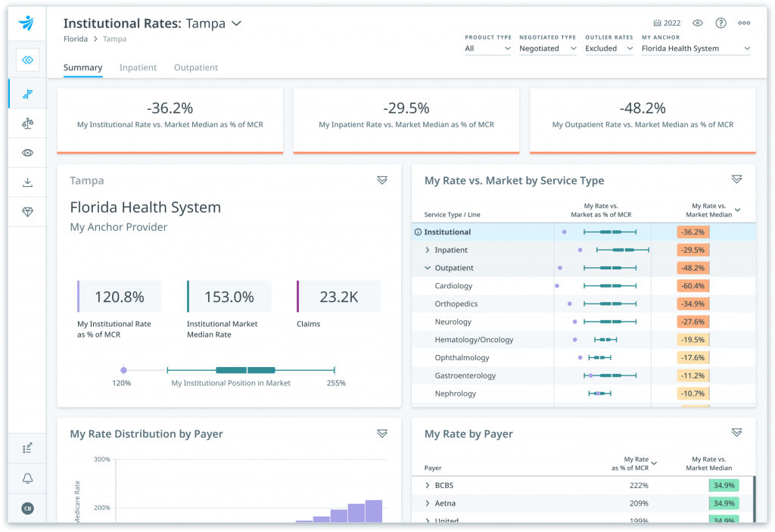Click the gem icon in the left sidebar
Screen dimensions: 775x532
coord(28,212)
